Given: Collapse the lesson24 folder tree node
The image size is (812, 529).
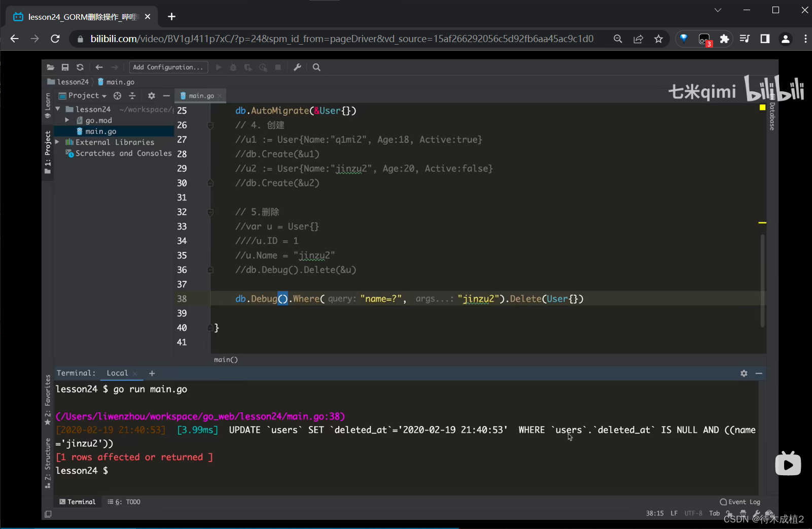Looking at the screenshot, I should (x=58, y=109).
